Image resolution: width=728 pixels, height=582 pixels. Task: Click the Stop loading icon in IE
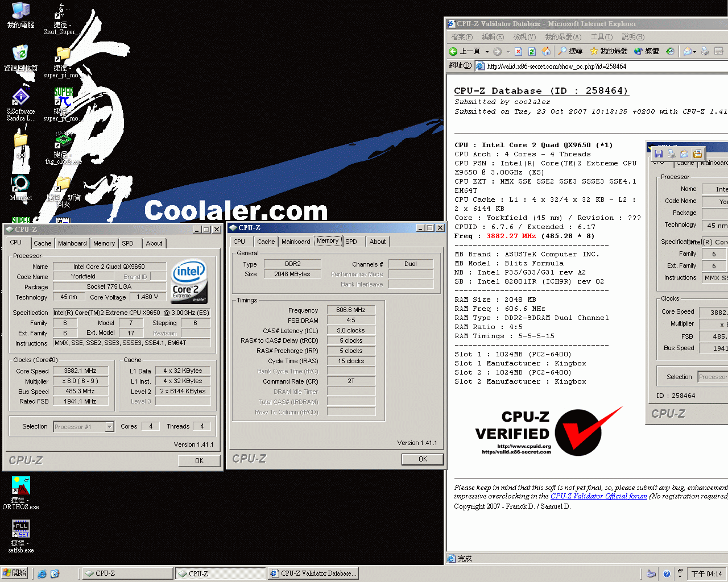click(518, 51)
